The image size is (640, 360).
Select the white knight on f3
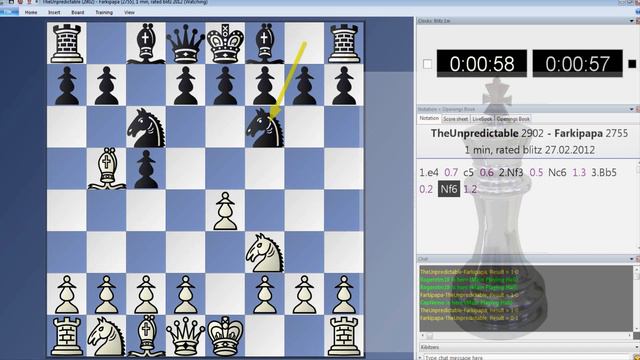[x=265, y=252]
